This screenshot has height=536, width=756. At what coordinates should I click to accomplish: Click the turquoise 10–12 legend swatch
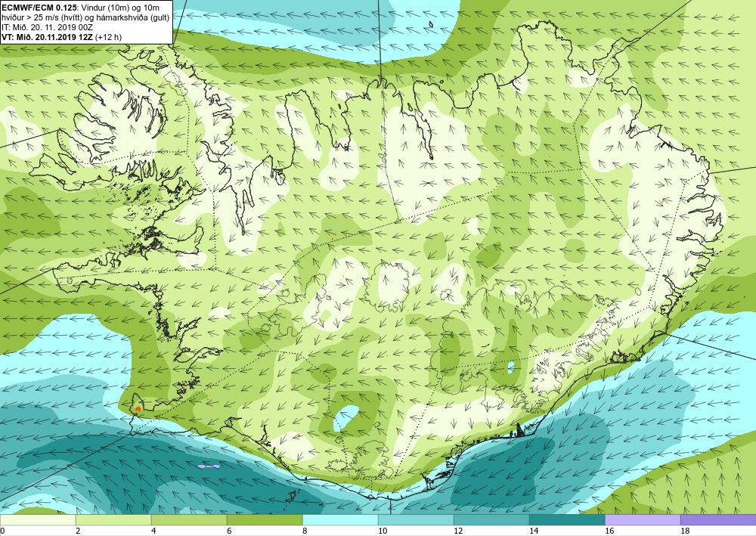[x=416, y=520]
